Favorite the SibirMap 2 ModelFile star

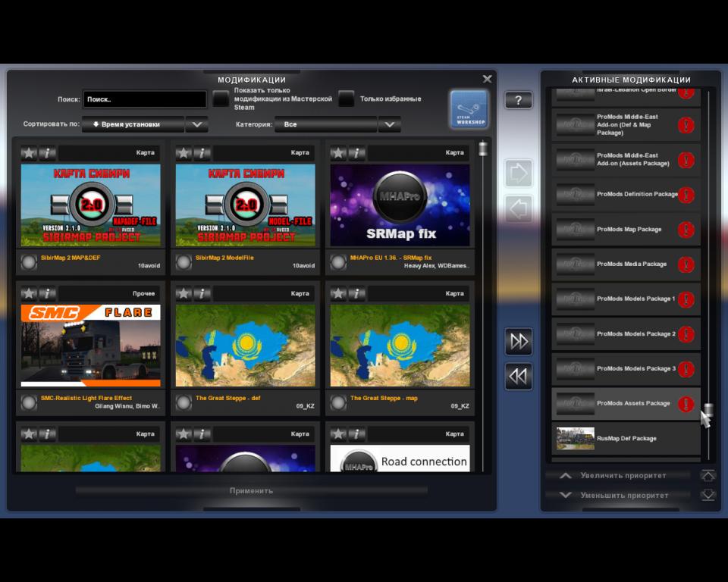coord(184,152)
